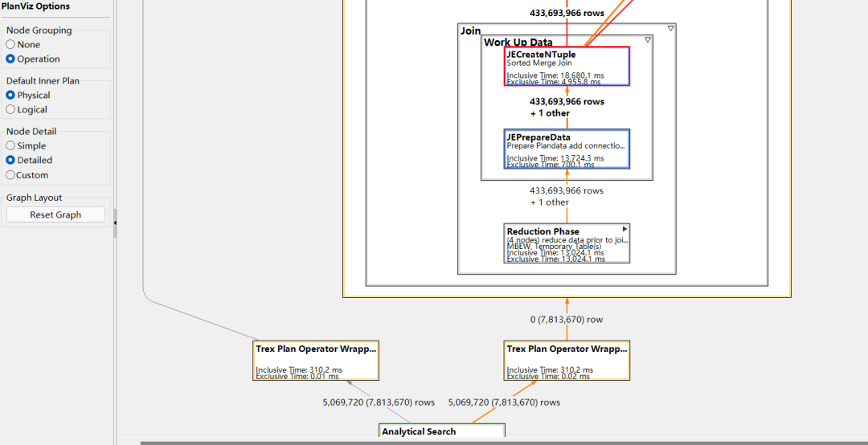This screenshot has width=868, height=445.
Task: Click the PlanViz Options panel title
Action: click(x=35, y=6)
